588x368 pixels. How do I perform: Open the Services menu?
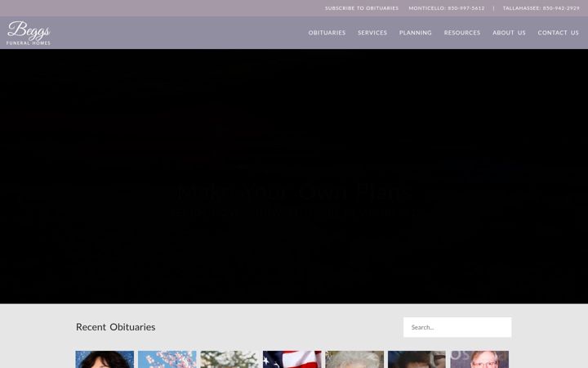(x=372, y=33)
